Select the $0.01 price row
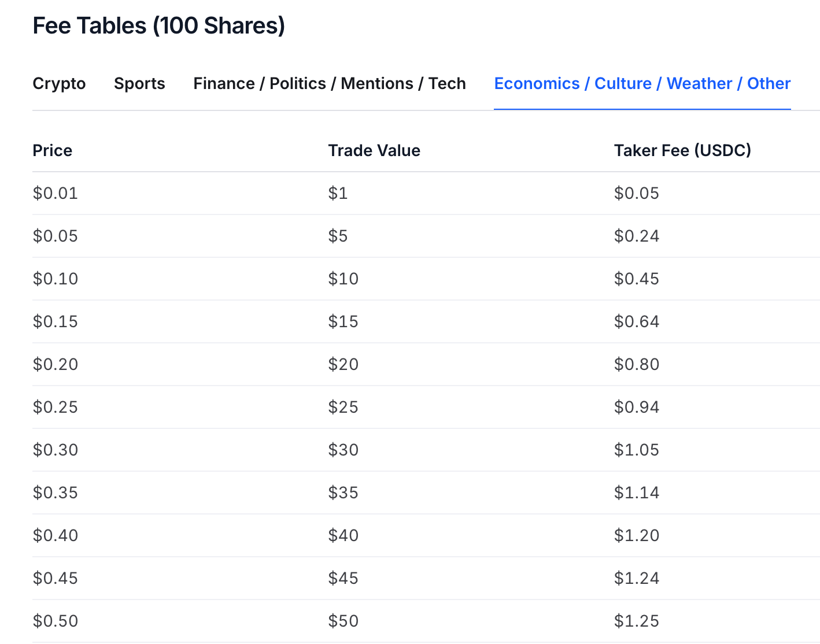The height and width of the screenshot is (644, 820). (55, 193)
